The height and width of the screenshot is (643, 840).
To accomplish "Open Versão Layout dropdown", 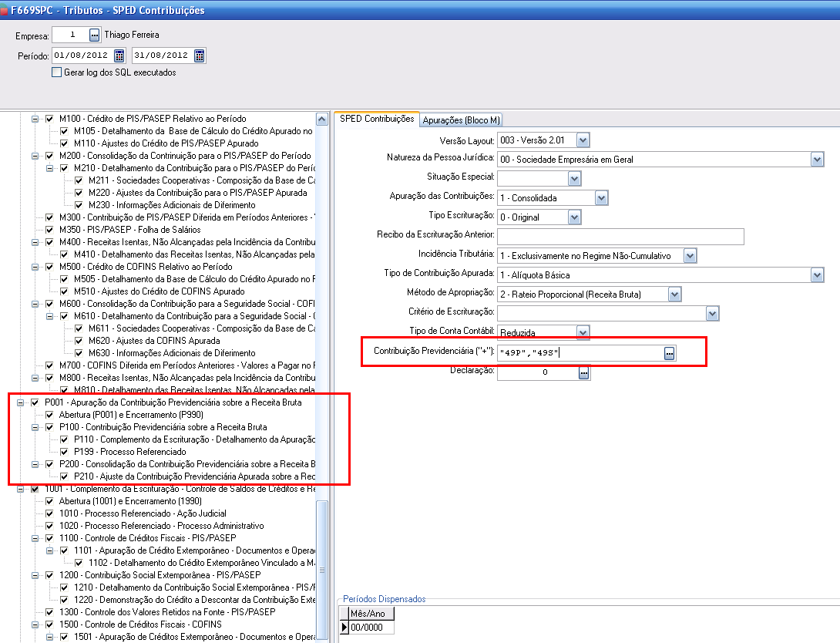I will (x=583, y=140).
